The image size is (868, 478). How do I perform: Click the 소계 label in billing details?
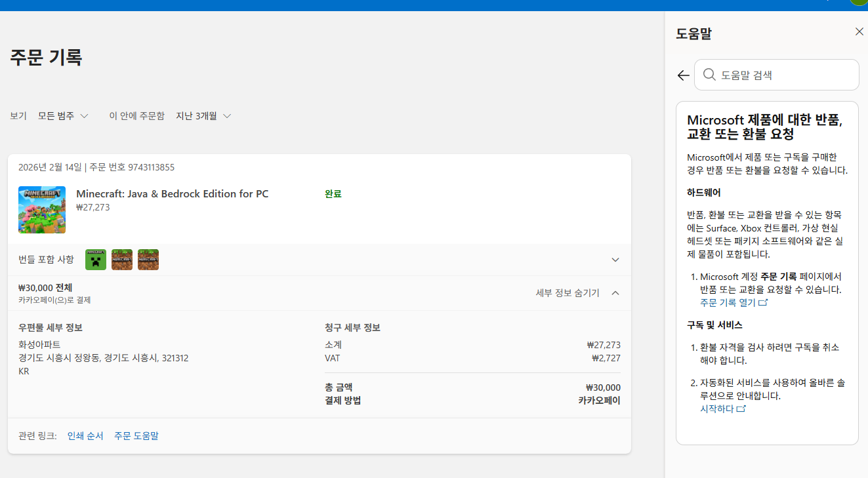point(333,345)
